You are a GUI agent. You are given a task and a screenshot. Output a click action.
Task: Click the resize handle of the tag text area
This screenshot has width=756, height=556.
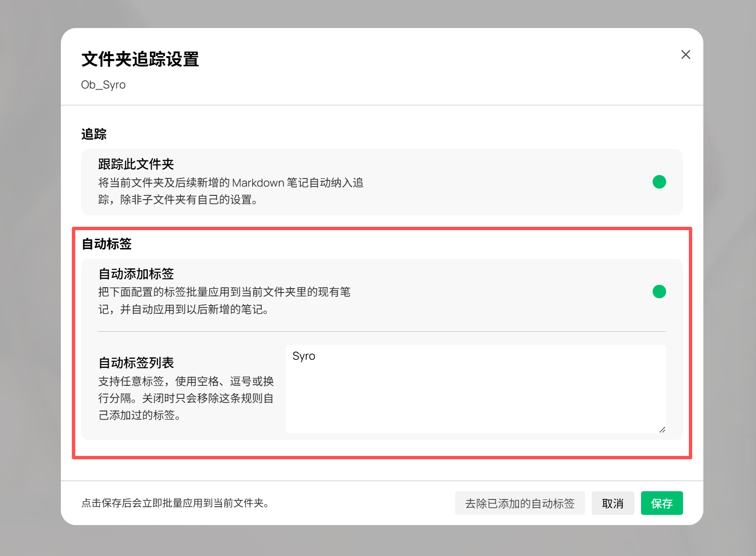[x=662, y=429]
